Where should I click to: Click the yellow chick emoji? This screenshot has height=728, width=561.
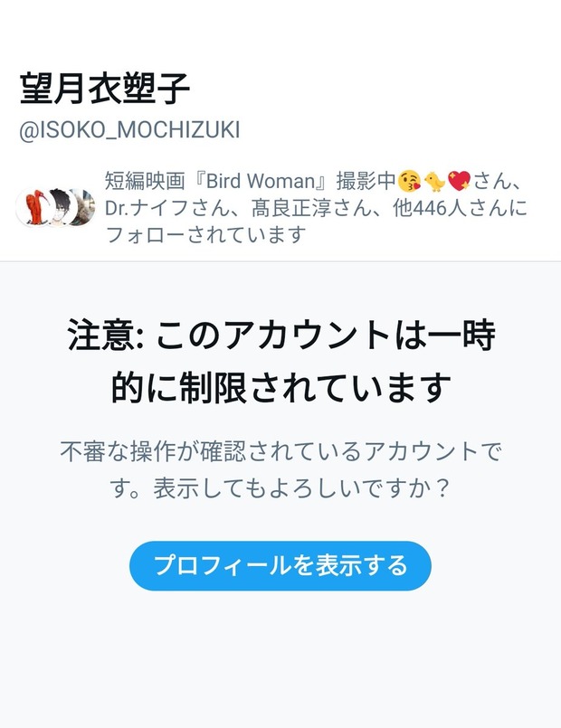coord(434,181)
